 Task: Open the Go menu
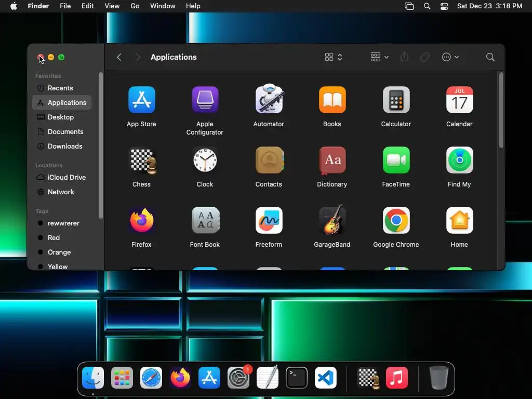[x=135, y=6]
